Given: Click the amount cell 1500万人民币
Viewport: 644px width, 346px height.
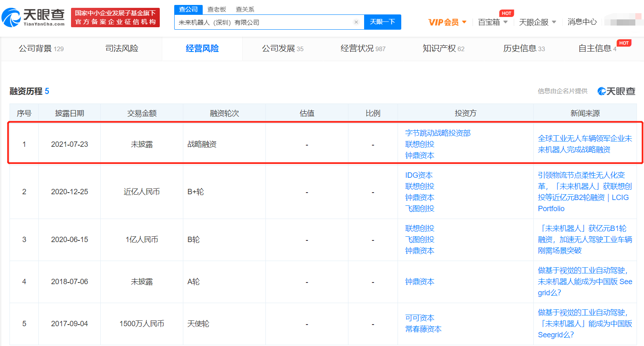Looking at the screenshot, I should click(142, 324).
